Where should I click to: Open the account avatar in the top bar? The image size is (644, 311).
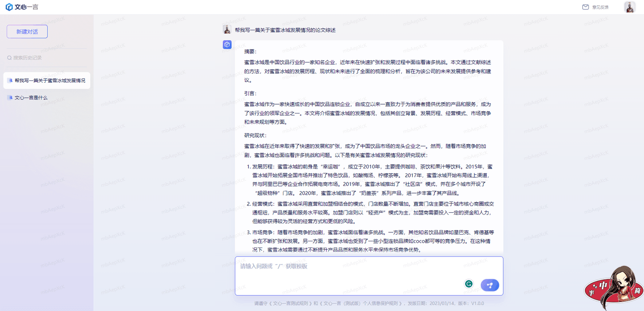tap(630, 7)
